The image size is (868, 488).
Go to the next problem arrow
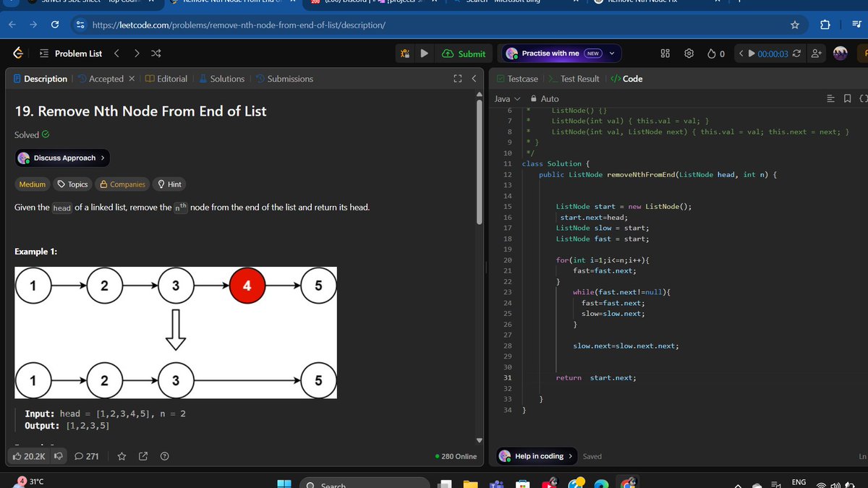click(x=137, y=53)
